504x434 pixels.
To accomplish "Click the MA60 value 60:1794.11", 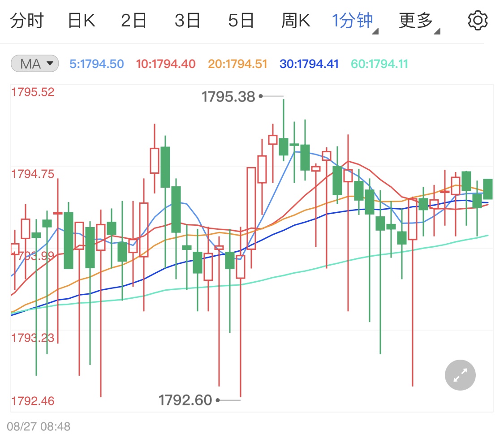I will (379, 64).
